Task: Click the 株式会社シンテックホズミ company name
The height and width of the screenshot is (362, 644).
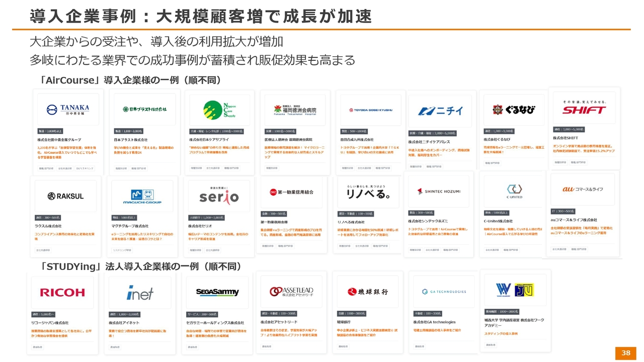Action: click(x=428, y=221)
